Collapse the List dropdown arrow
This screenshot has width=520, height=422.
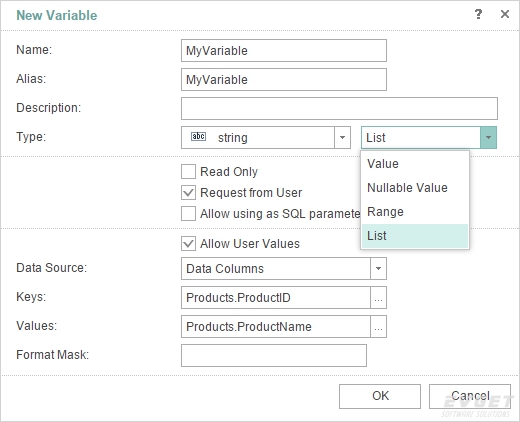pyautogui.click(x=488, y=137)
